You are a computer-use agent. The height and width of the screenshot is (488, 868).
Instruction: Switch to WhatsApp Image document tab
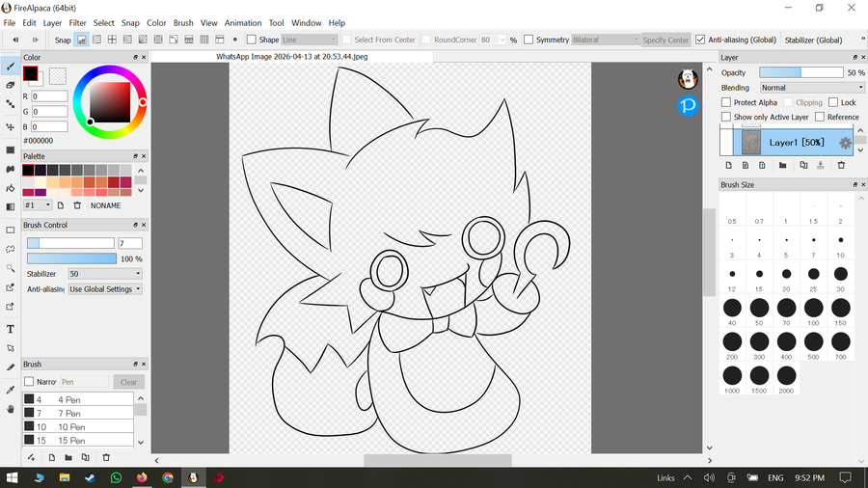tap(291, 57)
